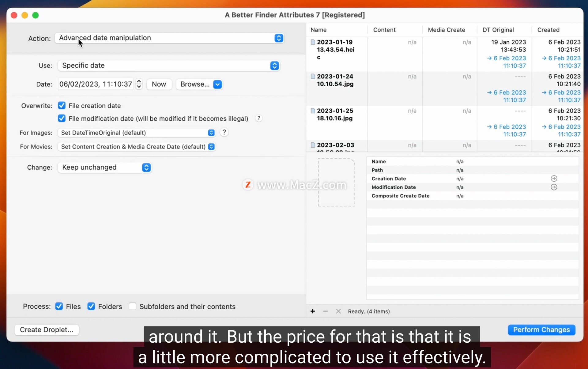Image resolution: width=588 pixels, height=369 pixels.
Task: Toggle File creation date checkbox
Action: pyautogui.click(x=62, y=106)
